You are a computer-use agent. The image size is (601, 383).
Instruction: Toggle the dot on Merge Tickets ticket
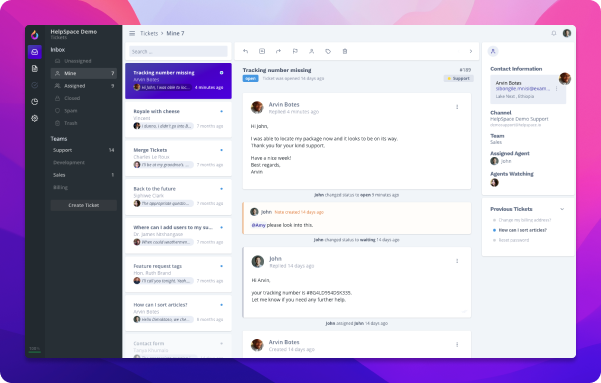pyautogui.click(x=222, y=150)
